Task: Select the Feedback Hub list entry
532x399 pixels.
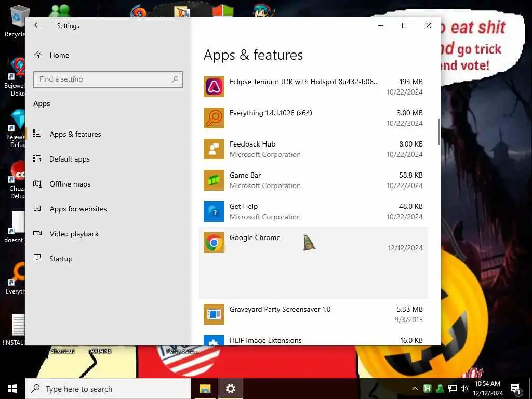Action: [313, 149]
